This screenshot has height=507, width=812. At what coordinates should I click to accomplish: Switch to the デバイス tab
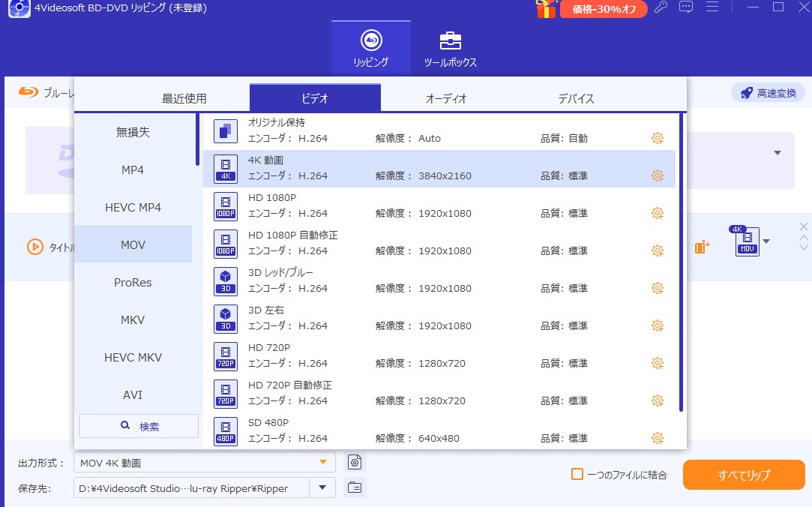pyautogui.click(x=576, y=98)
